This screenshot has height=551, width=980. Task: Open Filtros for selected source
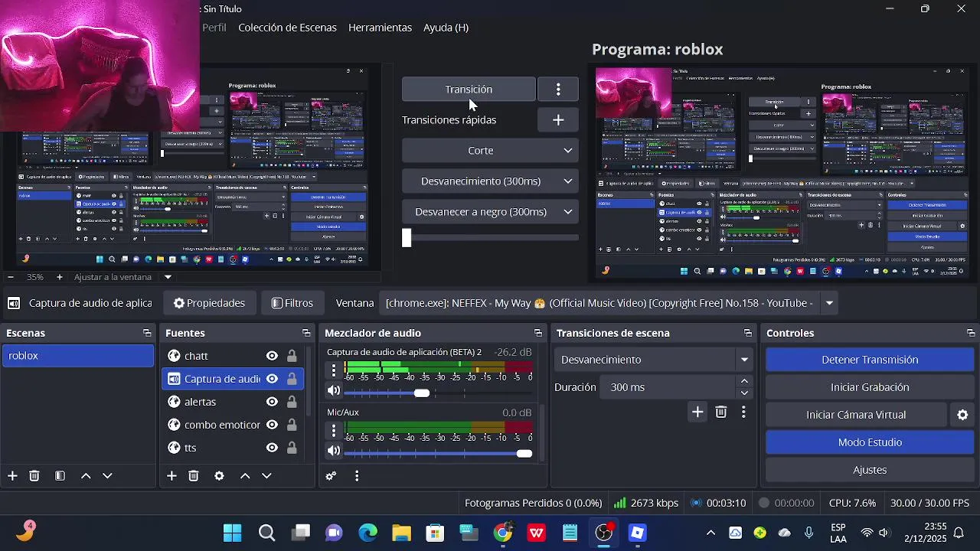[x=292, y=303]
